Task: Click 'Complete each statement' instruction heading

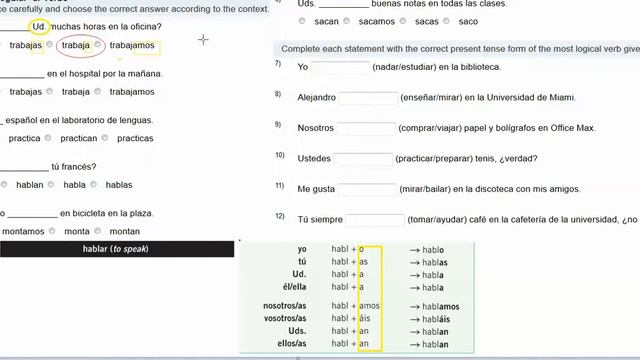Action: (460, 49)
